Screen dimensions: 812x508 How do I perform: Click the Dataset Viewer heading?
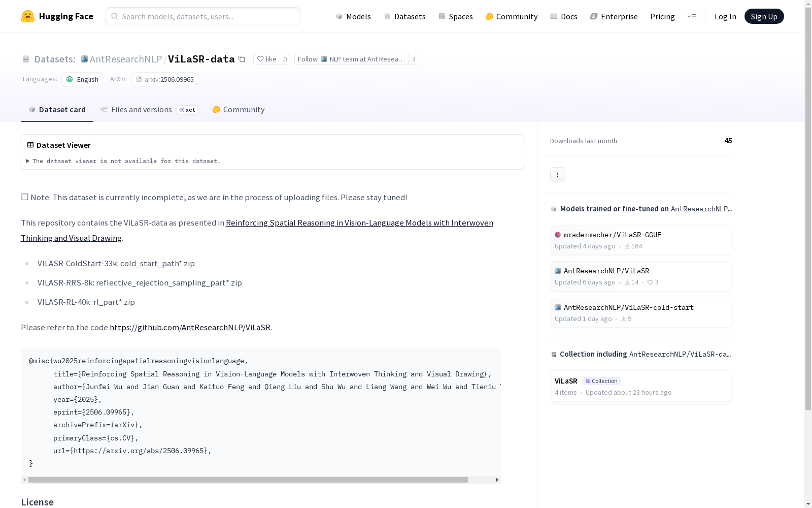pyautogui.click(x=59, y=145)
